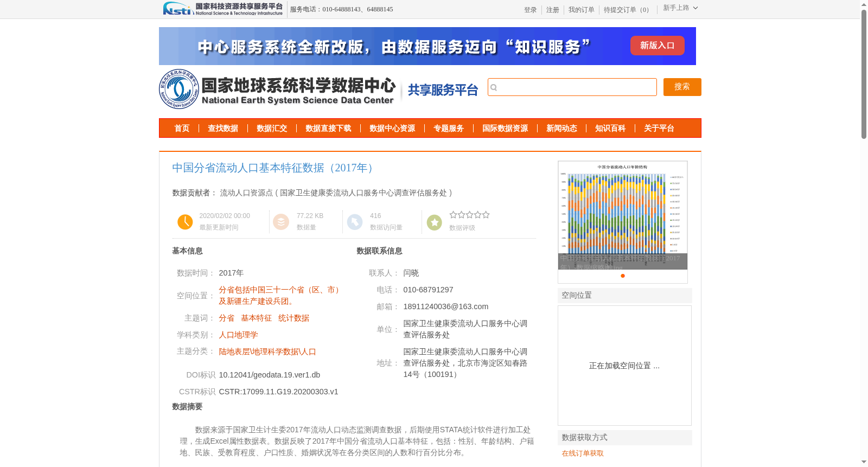Click the 人口地理学 discipline link
The image size is (868, 467).
[x=238, y=335]
